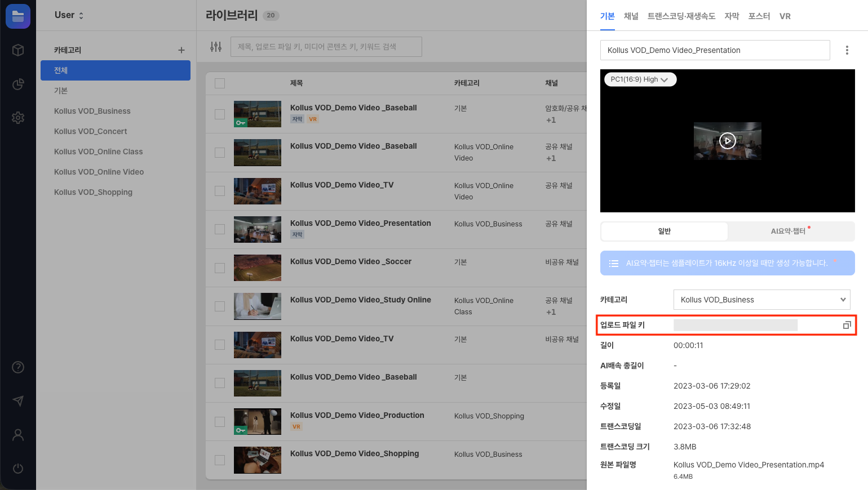Open the Kollus VOD_Business category dropdown
Viewport: 868px width, 490px height.
763,300
